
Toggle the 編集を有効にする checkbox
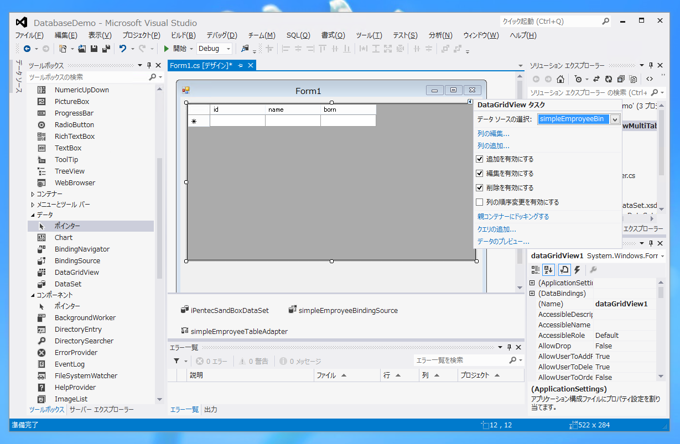click(479, 173)
